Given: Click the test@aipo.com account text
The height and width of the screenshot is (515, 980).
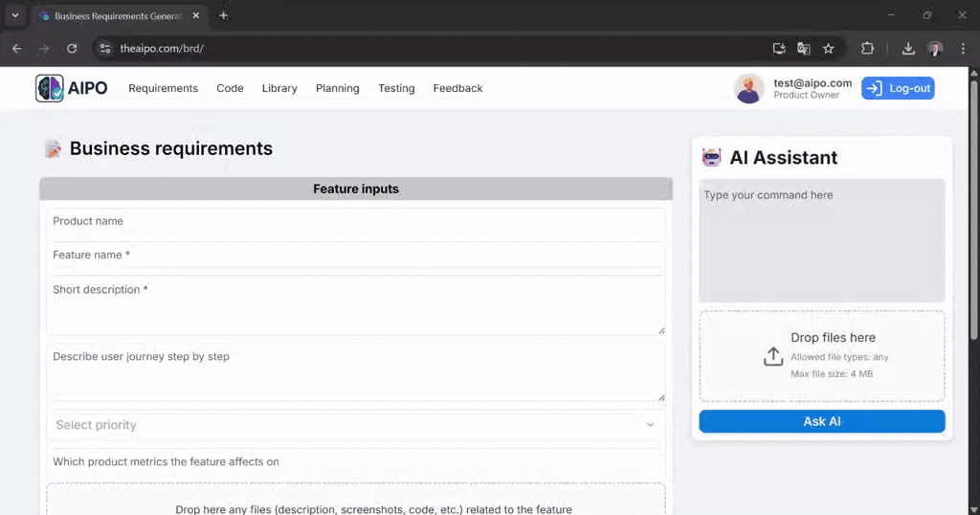Looking at the screenshot, I should point(813,83).
